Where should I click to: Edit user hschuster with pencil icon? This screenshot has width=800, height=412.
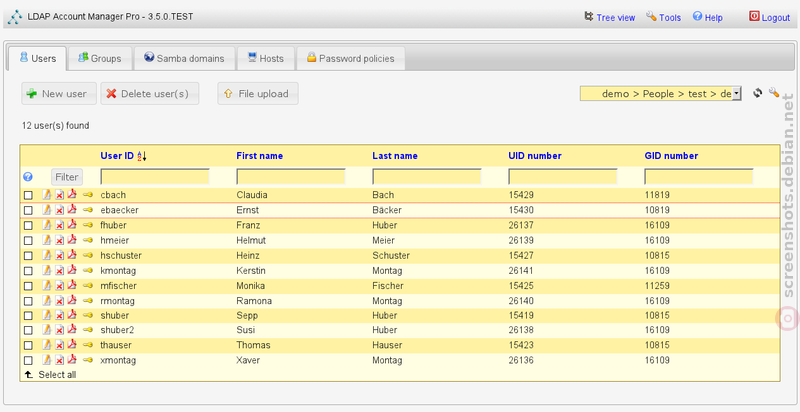pyautogui.click(x=46, y=255)
